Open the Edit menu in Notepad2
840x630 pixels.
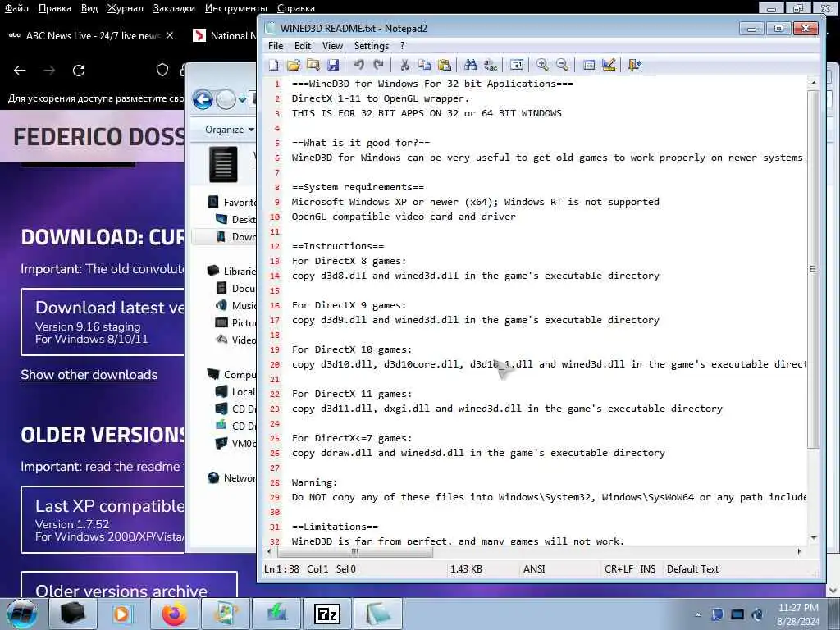click(303, 46)
